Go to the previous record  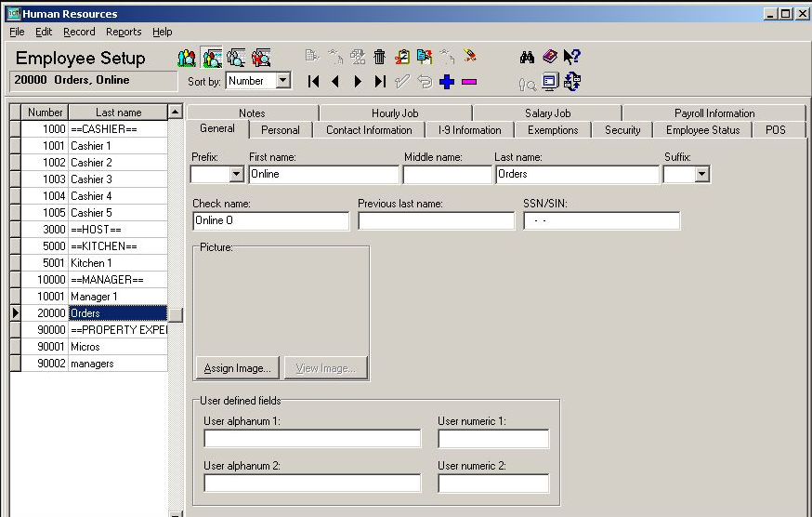[x=335, y=82]
